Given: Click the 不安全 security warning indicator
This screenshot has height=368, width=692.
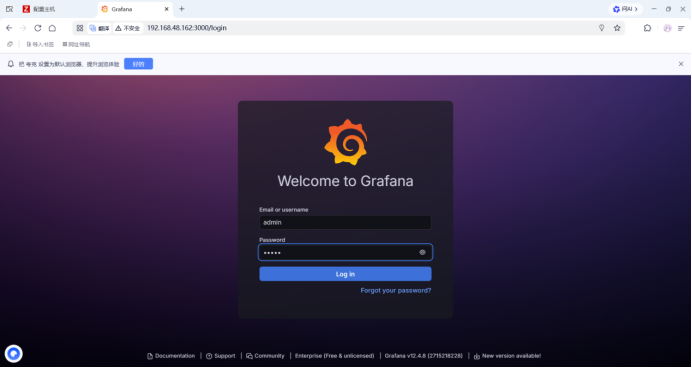Looking at the screenshot, I should point(128,28).
